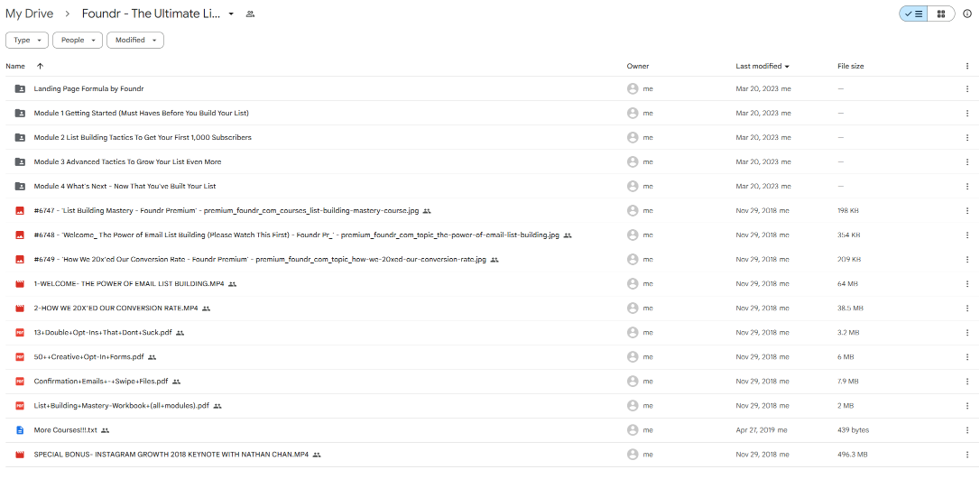Screen dimensions: 980x488
Task: Switch to list layout view
Action: click(x=913, y=14)
